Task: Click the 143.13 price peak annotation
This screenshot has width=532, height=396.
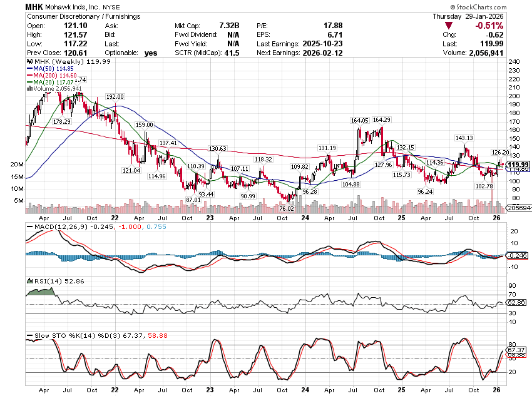Action: [464, 138]
